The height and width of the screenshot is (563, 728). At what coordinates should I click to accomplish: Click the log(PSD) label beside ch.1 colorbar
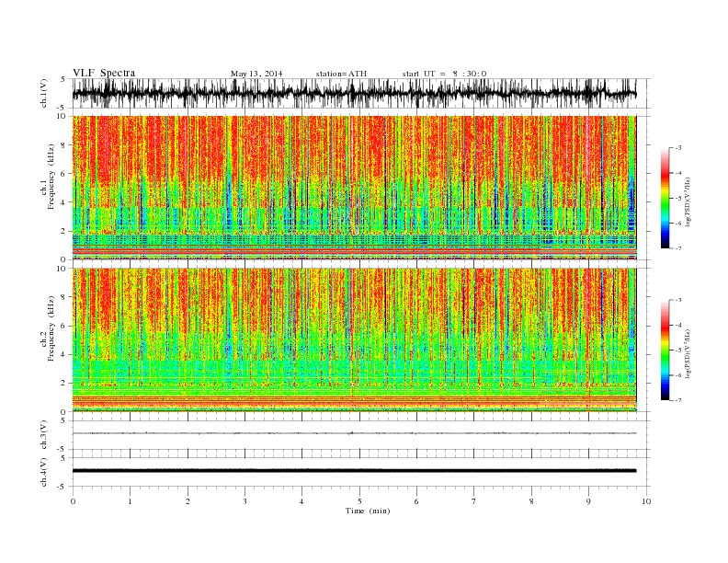(688, 203)
